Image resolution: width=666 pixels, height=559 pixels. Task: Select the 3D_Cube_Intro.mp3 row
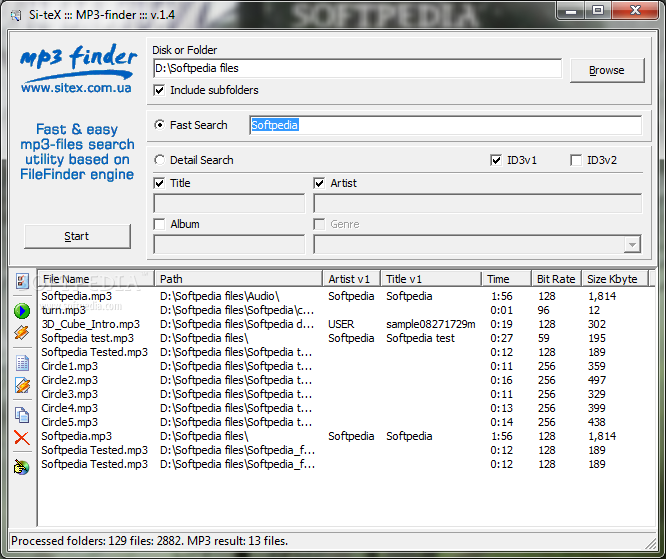(346, 324)
